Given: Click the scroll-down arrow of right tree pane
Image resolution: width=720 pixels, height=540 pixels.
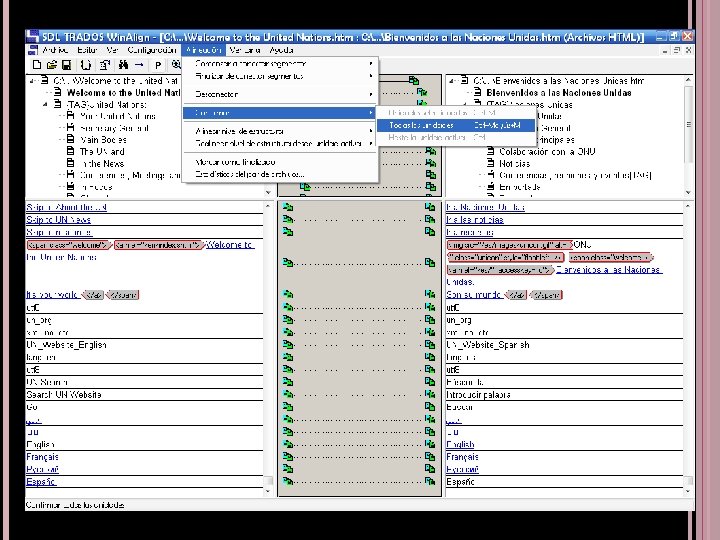Looking at the screenshot, I should (688, 192).
